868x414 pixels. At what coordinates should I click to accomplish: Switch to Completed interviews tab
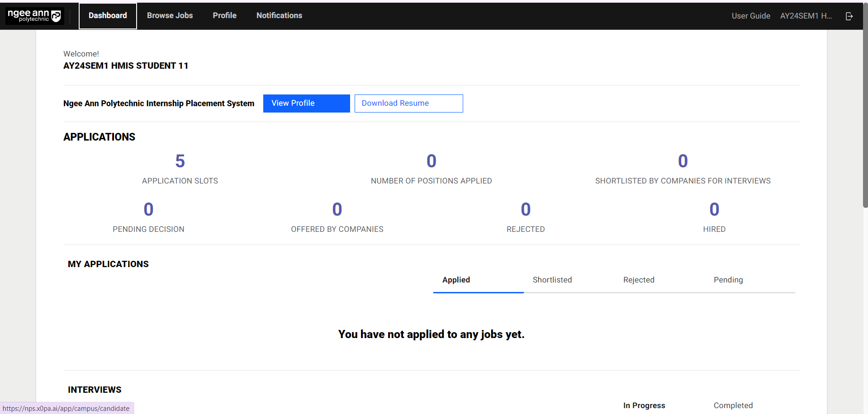(733, 405)
